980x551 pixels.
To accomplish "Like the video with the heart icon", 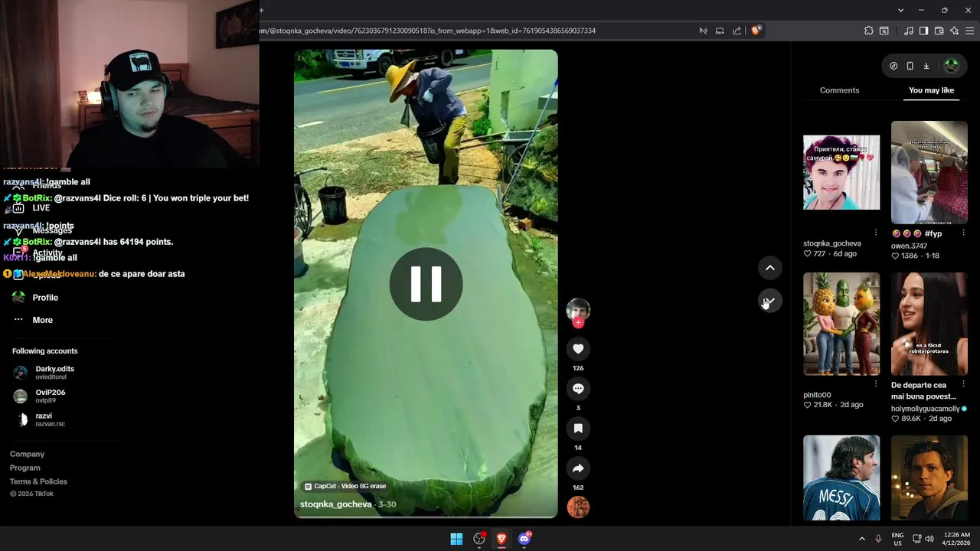I will click(x=578, y=349).
